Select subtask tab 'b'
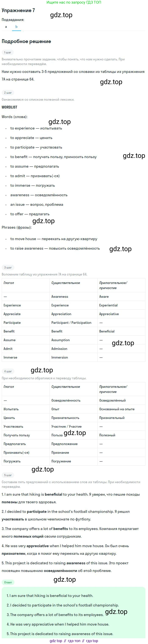This screenshot has width=148, height=644. pos(16,27)
